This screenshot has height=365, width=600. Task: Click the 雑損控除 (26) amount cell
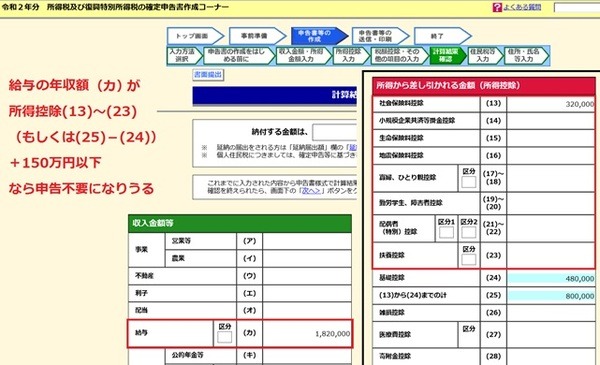[x=551, y=313]
